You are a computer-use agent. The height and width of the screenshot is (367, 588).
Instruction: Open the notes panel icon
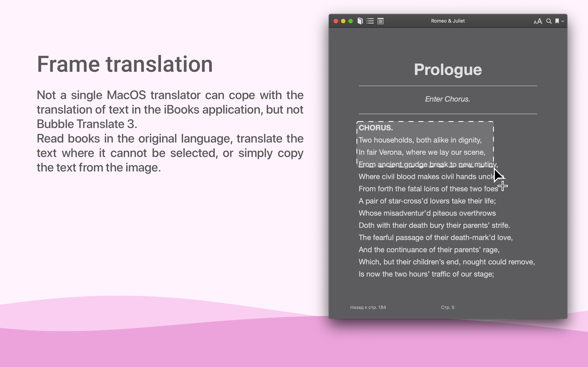click(x=381, y=21)
